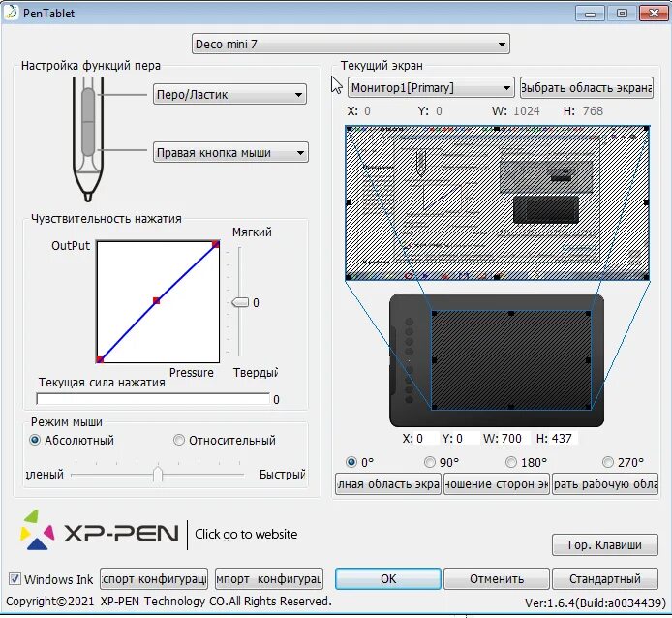Click the XP-PEN logo
The width and height of the screenshot is (672, 618).
[100, 532]
